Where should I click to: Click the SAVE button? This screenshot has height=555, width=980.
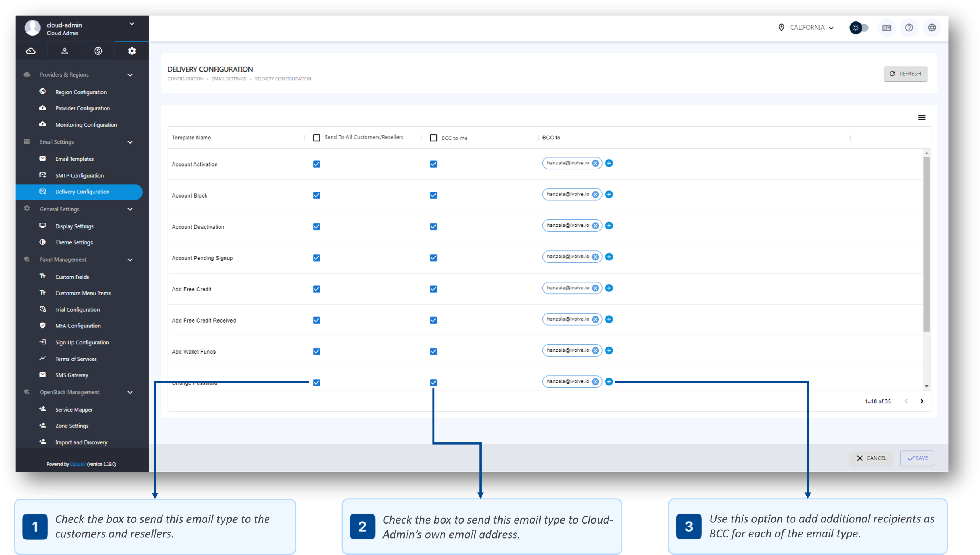tap(917, 458)
